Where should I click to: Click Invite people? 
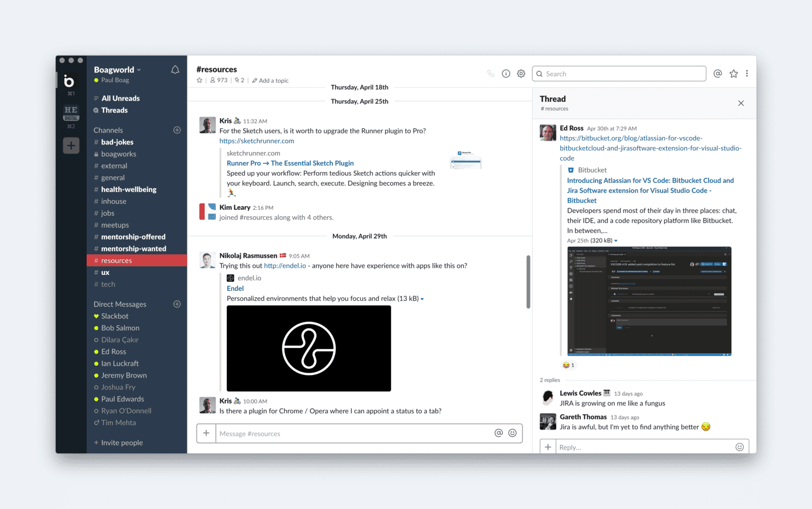pyautogui.click(x=119, y=442)
